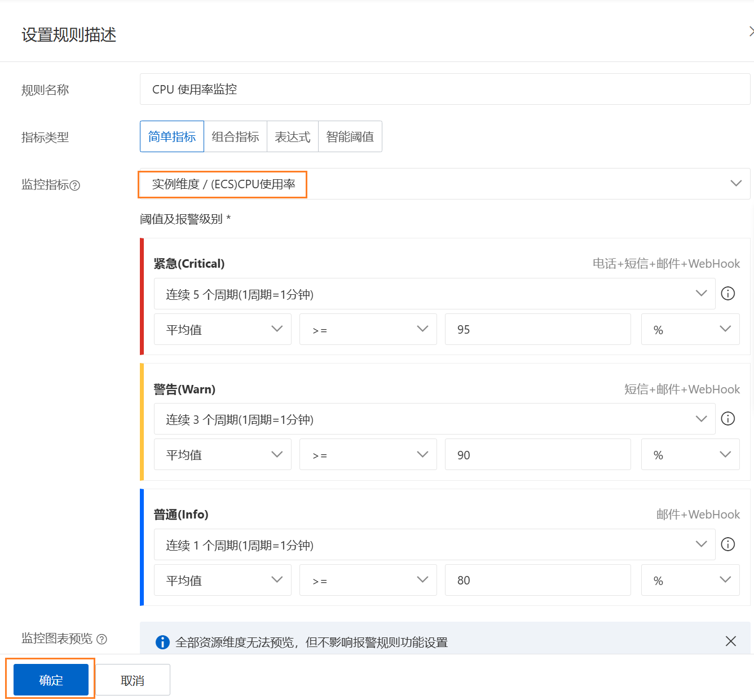This screenshot has width=754, height=700.
Task: Click the 确定 confirm button
Action: pos(50,679)
